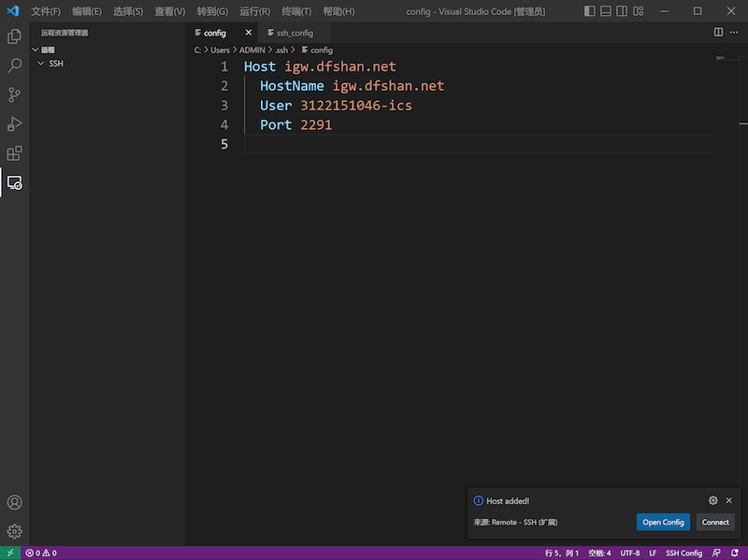The width and height of the screenshot is (748, 560).
Task: Open the notifications bell in status bar
Action: (736, 553)
